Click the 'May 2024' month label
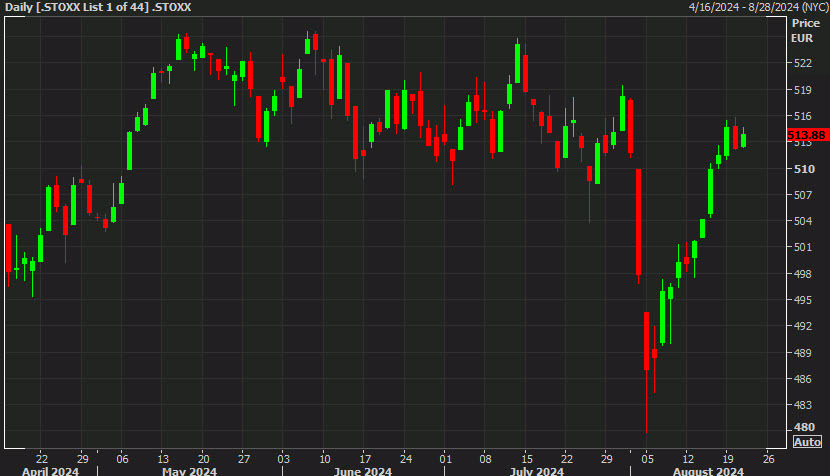Screen dimensions: 830x476 [x=190, y=471]
